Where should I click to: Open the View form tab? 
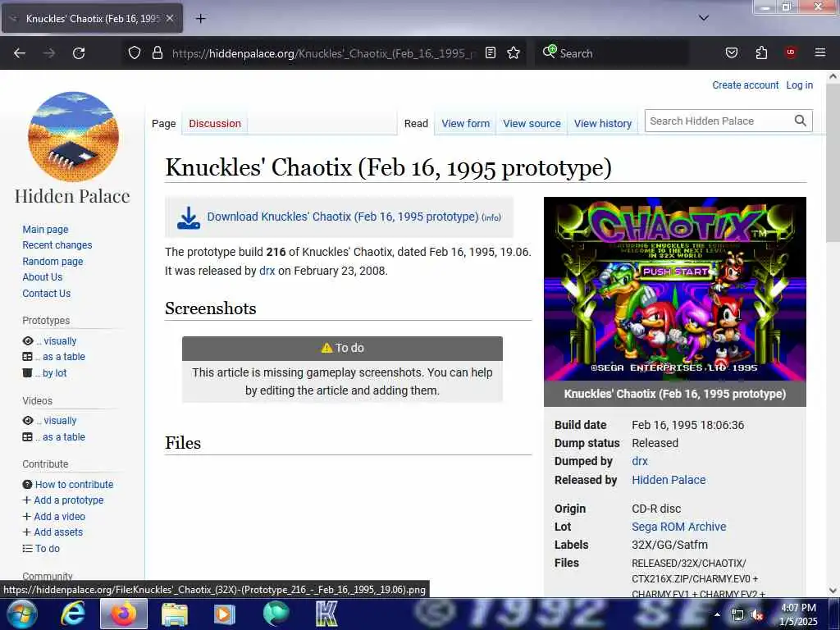coord(466,124)
